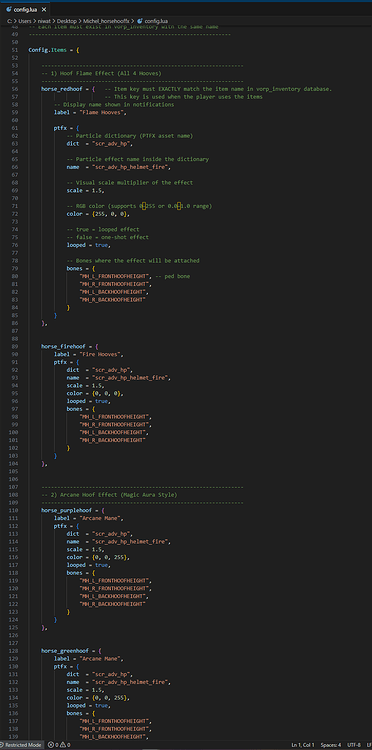
Task: Click line number 89 in the gutter
Action: (x=16, y=346)
